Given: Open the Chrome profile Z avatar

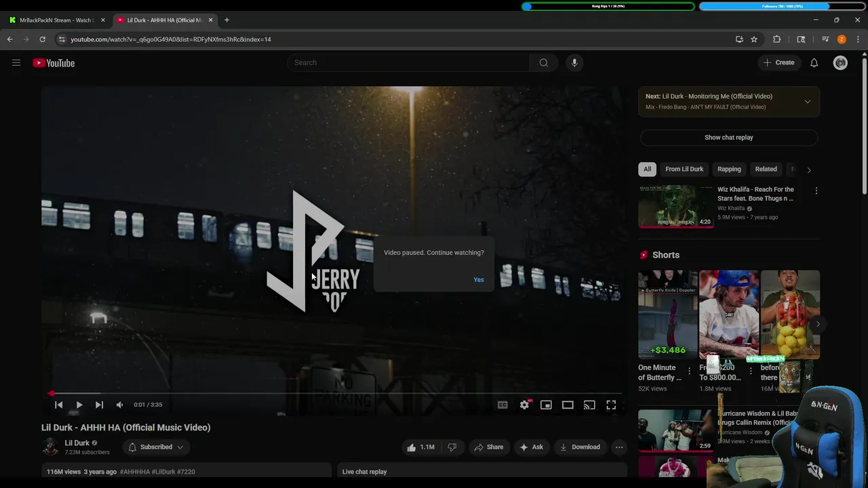Looking at the screenshot, I should pos(842,39).
